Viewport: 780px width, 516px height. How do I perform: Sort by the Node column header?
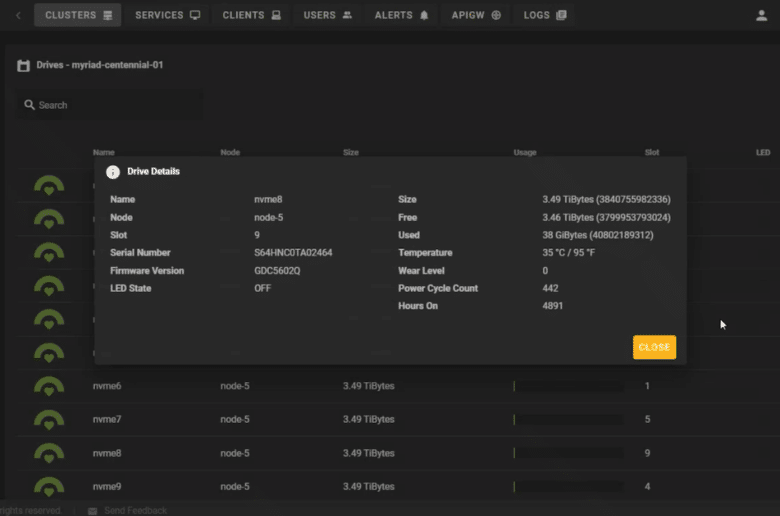pos(230,152)
